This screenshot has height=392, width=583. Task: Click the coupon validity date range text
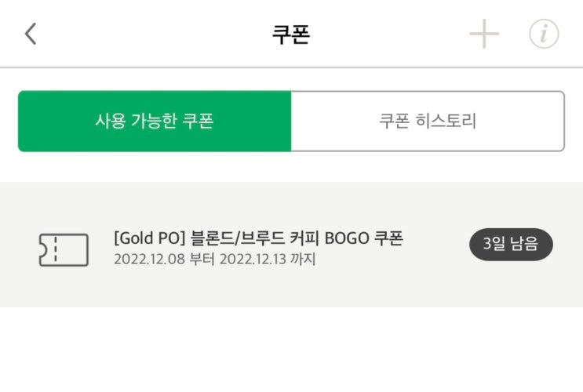coord(214,259)
